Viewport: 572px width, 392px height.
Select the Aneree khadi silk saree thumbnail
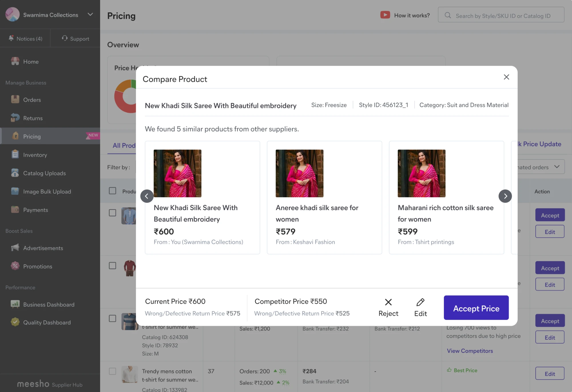(299, 173)
